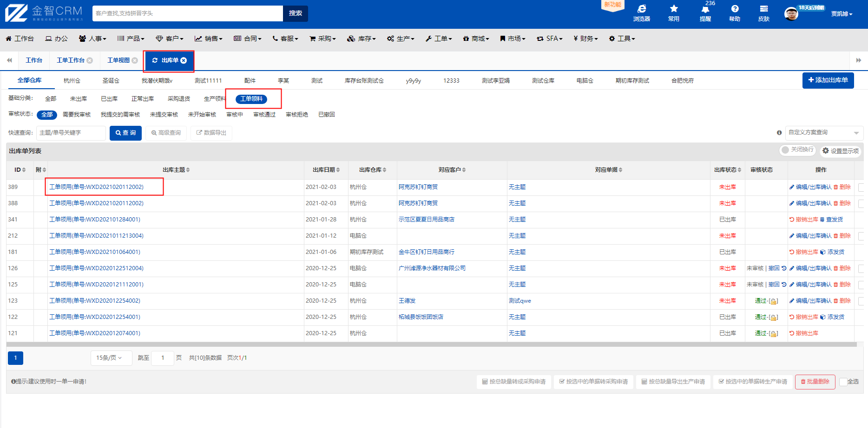The image size is (868, 428).
Task: Tick the checkbox for row 125
Action: coord(861,285)
